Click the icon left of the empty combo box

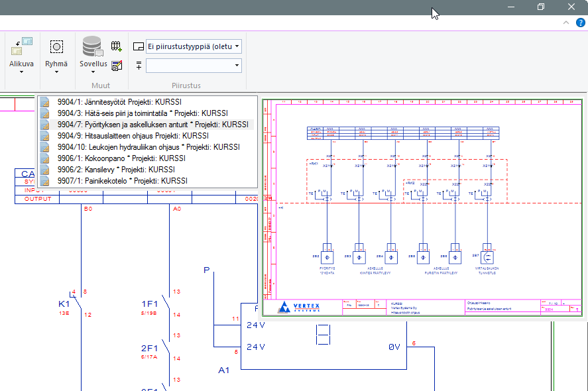138,66
